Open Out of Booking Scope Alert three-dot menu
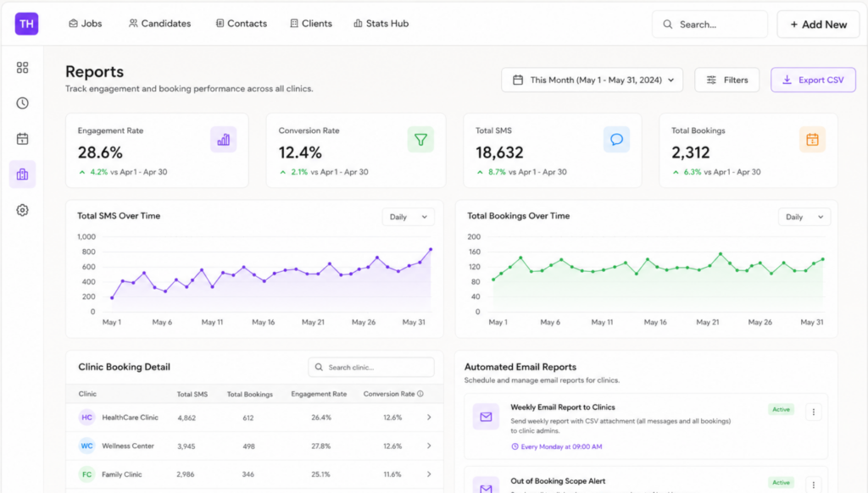The image size is (868, 493). [x=814, y=485]
